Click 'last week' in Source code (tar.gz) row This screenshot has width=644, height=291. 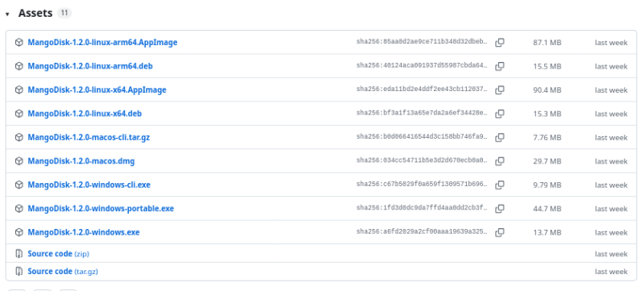[611, 272]
